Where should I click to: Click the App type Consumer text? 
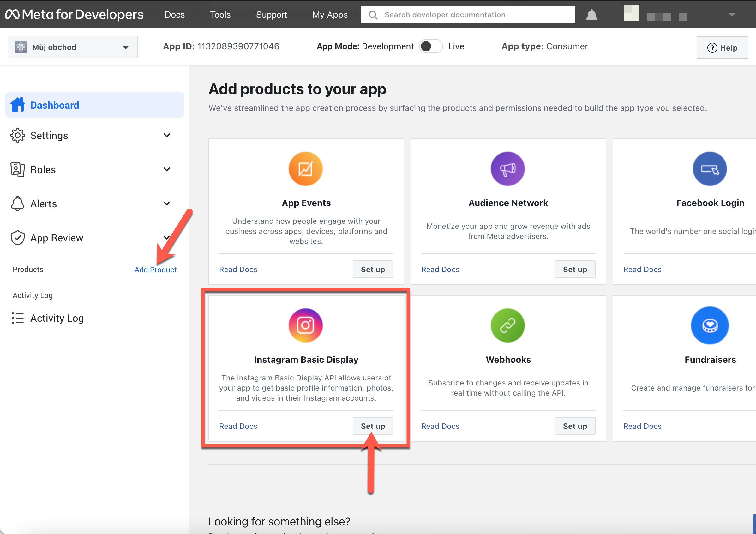point(545,46)
